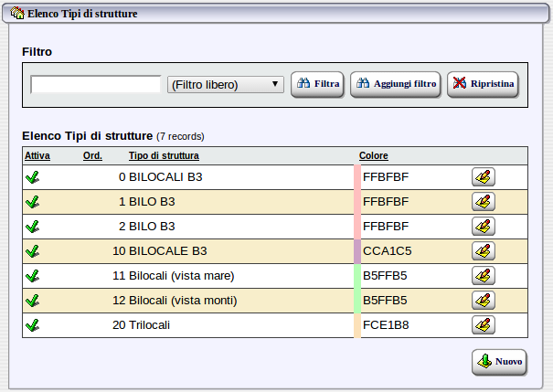Open the (Filtro libero) dropdown
553x392 pixels.
[226, 85]
